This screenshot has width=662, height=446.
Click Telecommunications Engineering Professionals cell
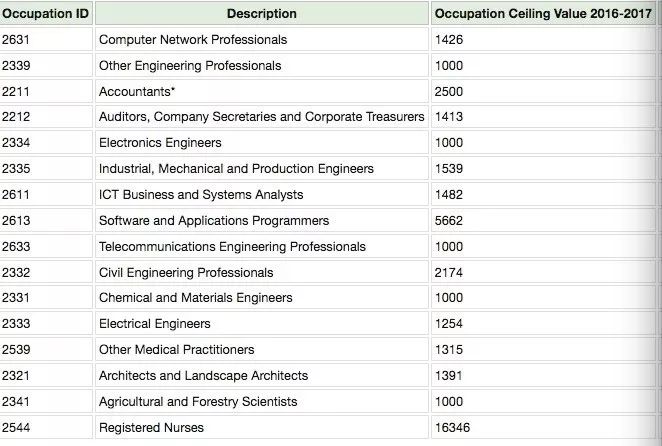232,247
